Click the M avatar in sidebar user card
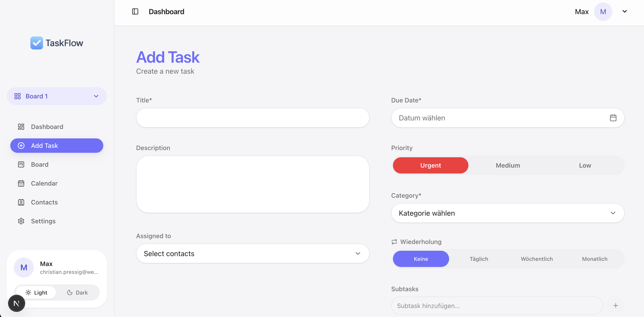644x317 pixels. coord(24,267)
